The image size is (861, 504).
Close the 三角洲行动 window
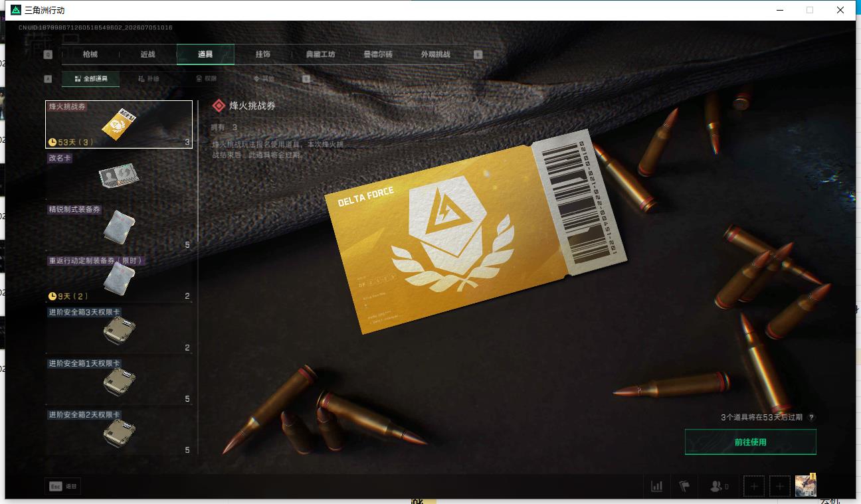click(x=840, y=10)
